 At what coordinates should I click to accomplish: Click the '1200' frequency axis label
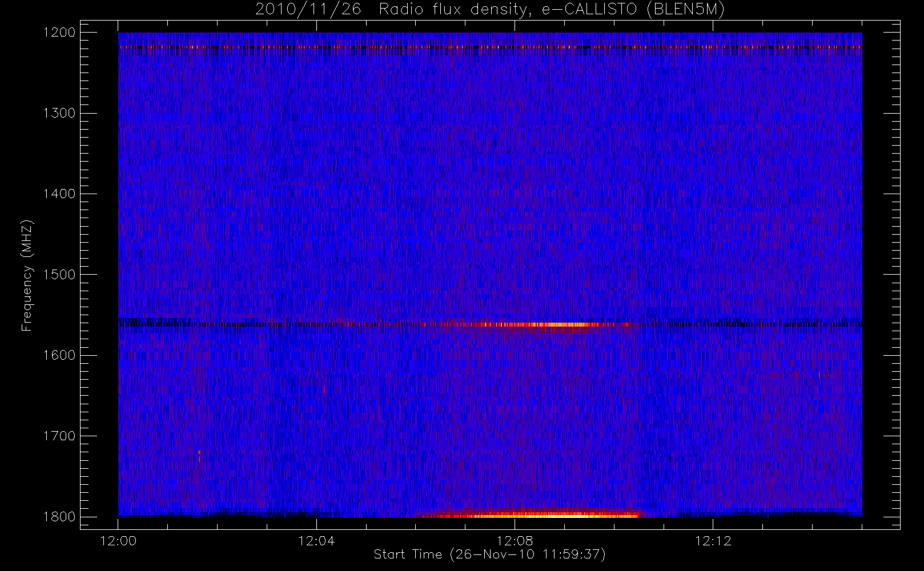coord(59,32)
